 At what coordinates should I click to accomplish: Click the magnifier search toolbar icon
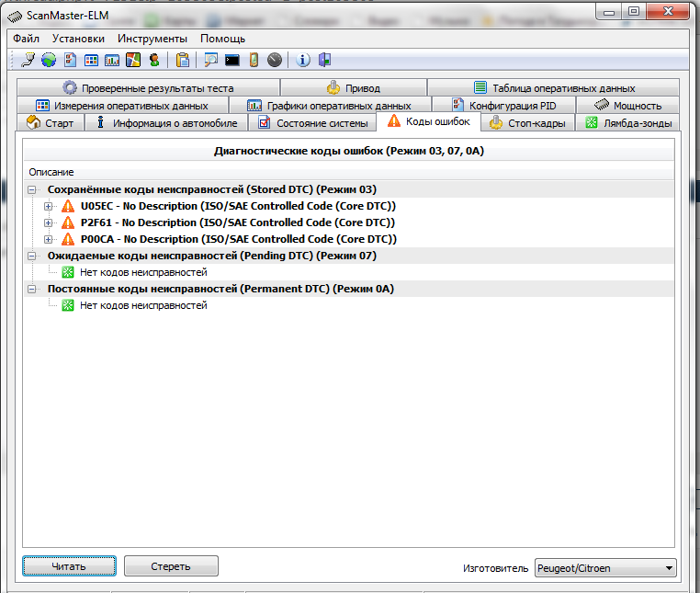211,60
